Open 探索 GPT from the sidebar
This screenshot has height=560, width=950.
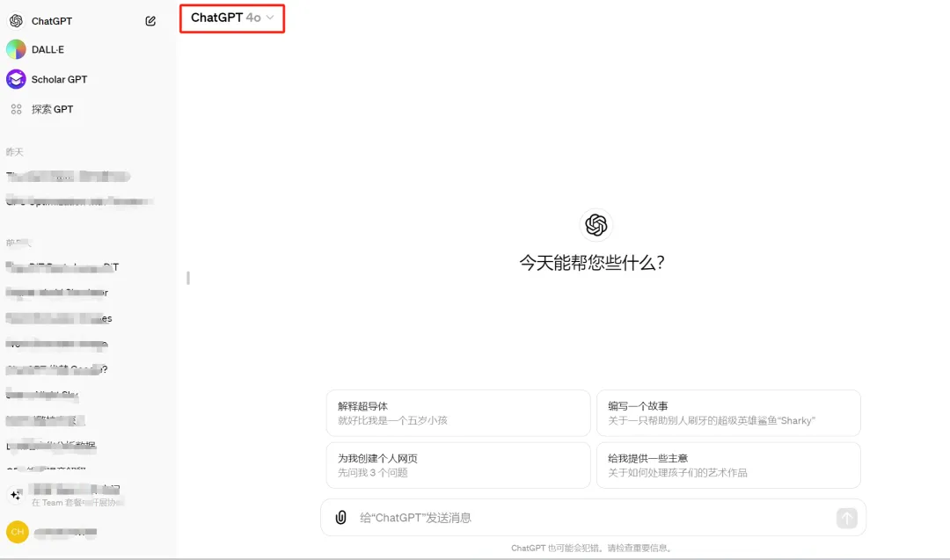pos(51,109)
